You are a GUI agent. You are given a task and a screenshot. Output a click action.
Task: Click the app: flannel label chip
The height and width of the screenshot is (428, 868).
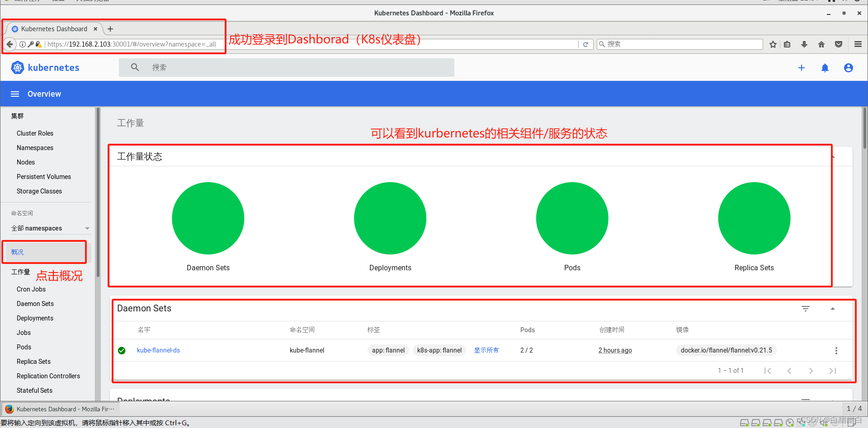tap(388, 350)
